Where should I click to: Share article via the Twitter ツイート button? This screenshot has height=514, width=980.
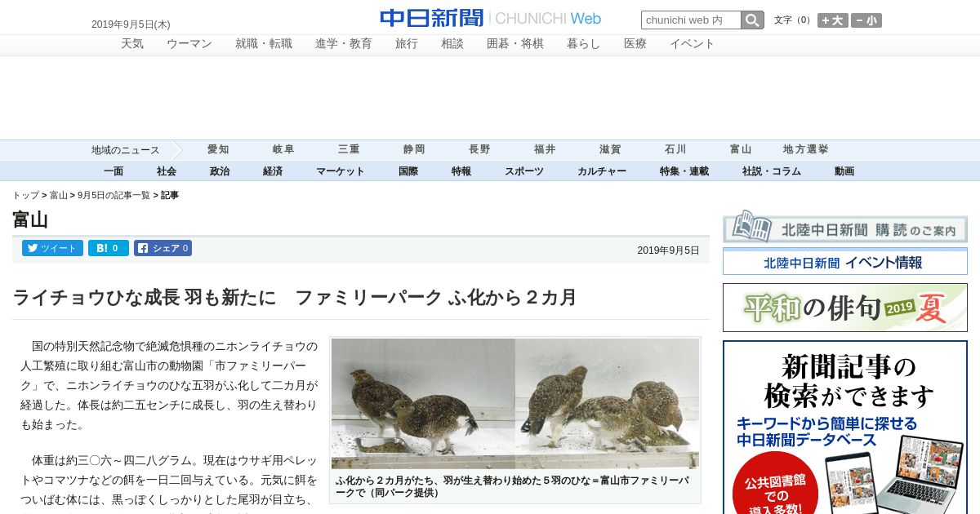52,248
